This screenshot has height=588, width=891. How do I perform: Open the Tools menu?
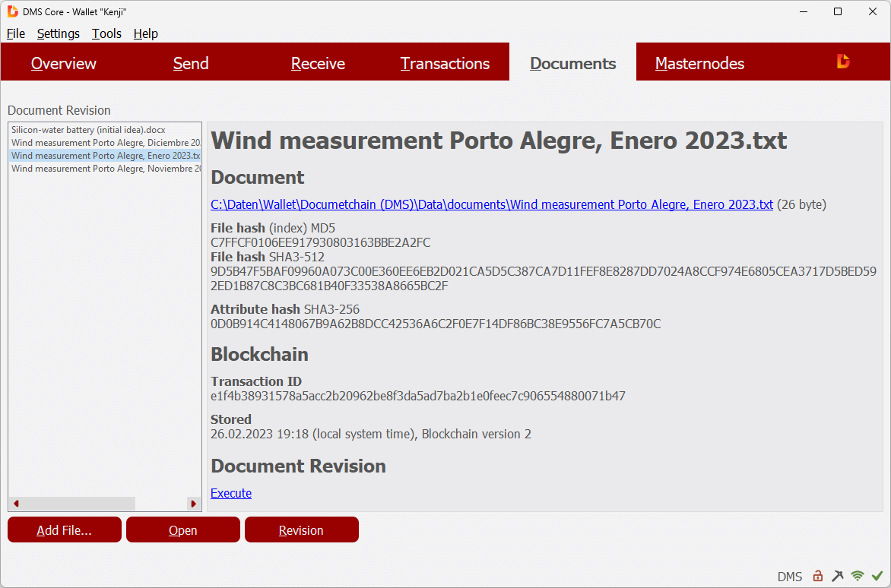coord(107,33)
